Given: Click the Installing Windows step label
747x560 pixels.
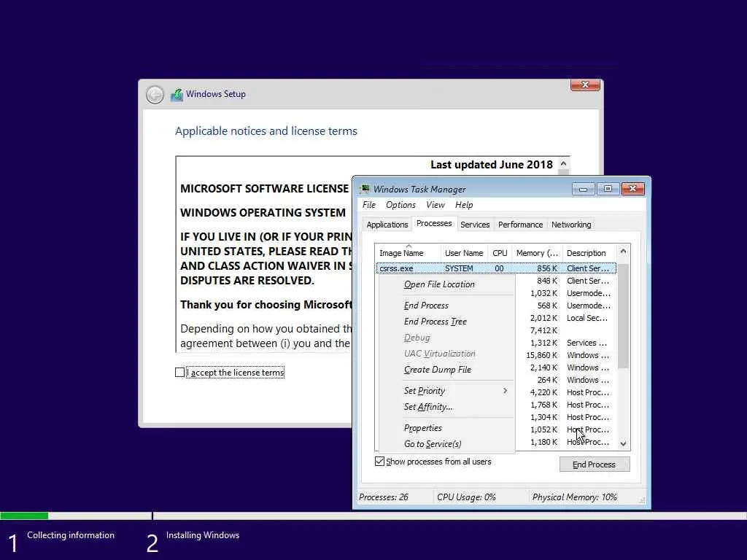Looking at the screenshot, I should [x=203, y=535].
